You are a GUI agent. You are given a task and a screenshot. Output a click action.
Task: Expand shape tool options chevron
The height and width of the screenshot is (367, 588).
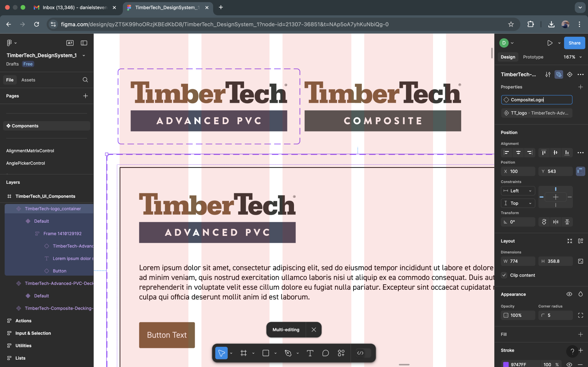pyautogui.click(x=275, y=353)
